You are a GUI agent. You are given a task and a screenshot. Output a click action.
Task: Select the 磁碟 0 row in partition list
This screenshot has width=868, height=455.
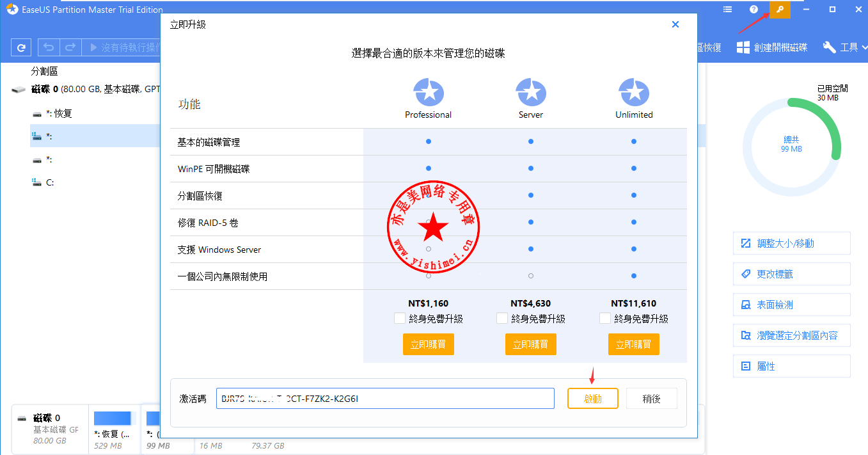pos(85,90)
